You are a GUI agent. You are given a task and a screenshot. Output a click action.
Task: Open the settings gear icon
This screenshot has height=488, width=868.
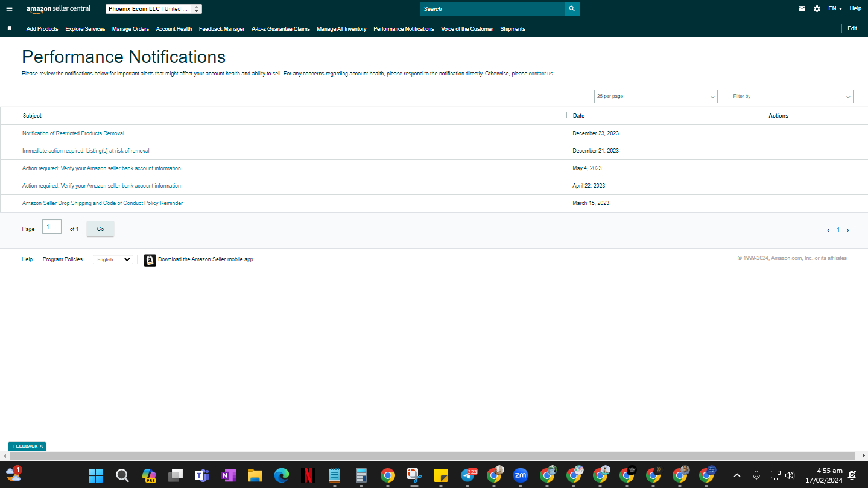817,9
